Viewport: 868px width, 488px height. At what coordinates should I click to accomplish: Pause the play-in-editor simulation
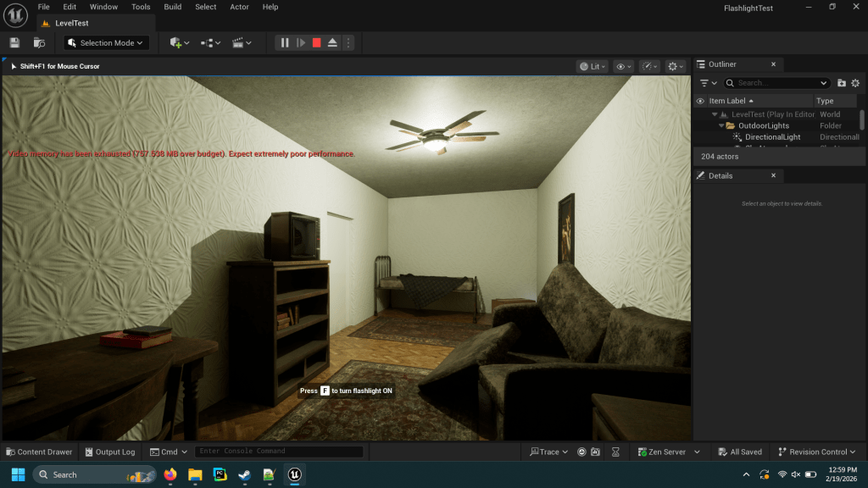(x=285, y=42)
